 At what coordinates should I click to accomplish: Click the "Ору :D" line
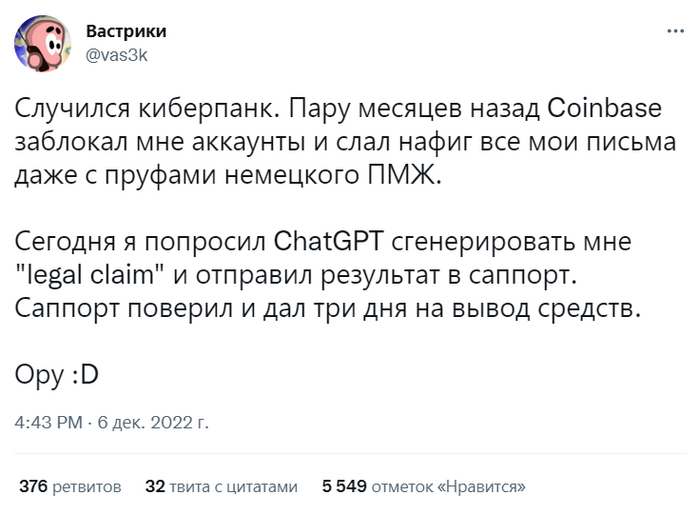point(58,375)
